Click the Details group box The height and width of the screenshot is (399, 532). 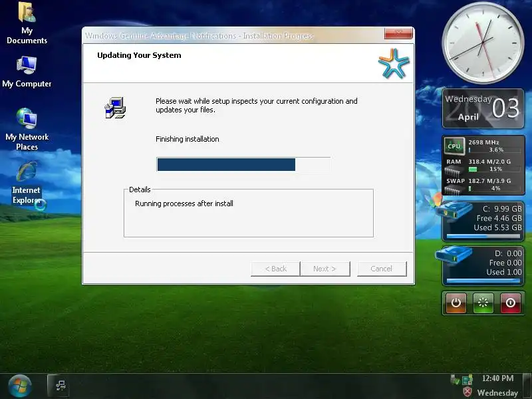point(249,213)
